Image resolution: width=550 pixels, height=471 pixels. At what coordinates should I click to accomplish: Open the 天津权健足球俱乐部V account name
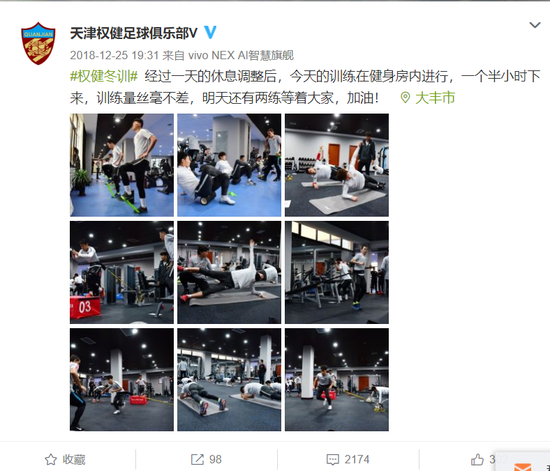(x=134, y=33)
